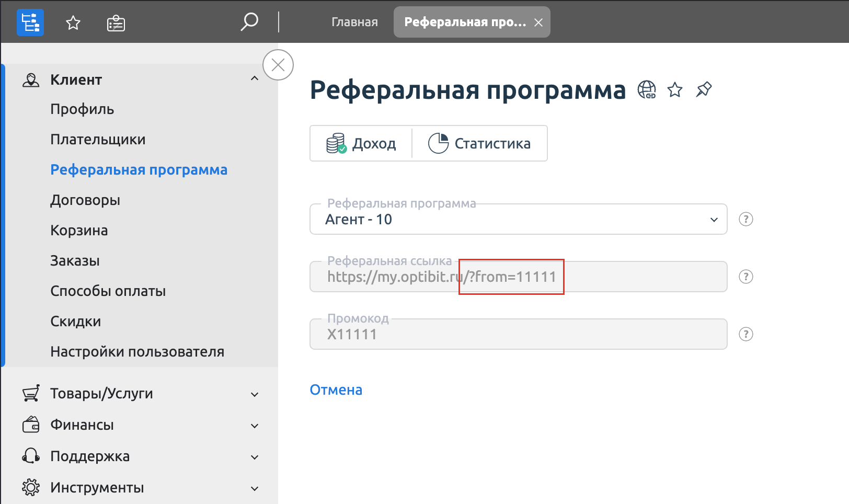Expand the Товары/Услуги section chevron
The height and width of the screenshot is (504, 849).
coord(255,394)
